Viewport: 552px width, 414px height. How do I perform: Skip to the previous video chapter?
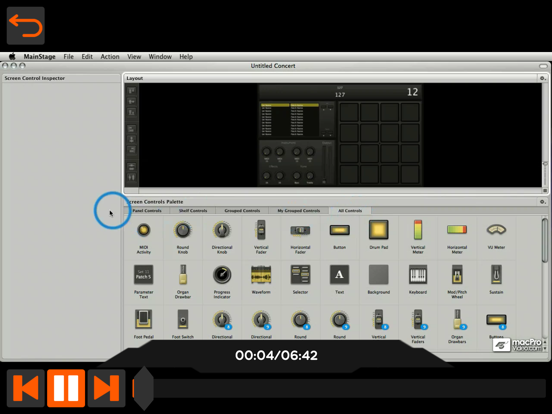(26, 388)
